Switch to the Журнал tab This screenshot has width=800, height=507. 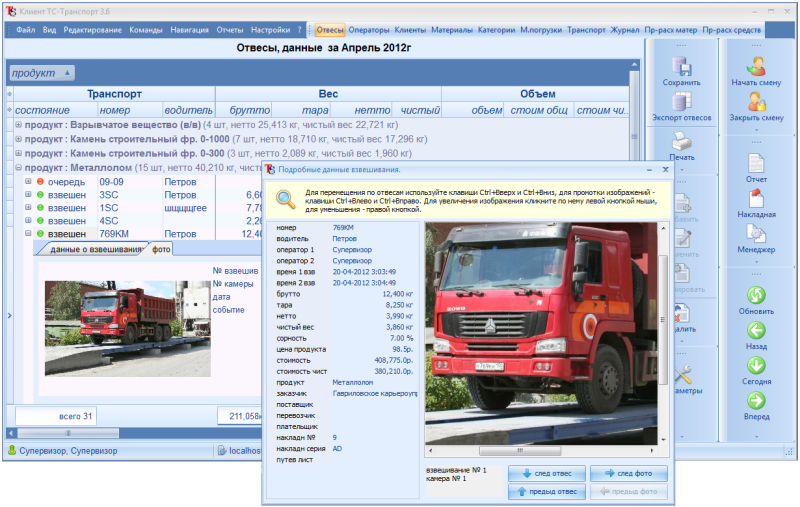point(625,30)
